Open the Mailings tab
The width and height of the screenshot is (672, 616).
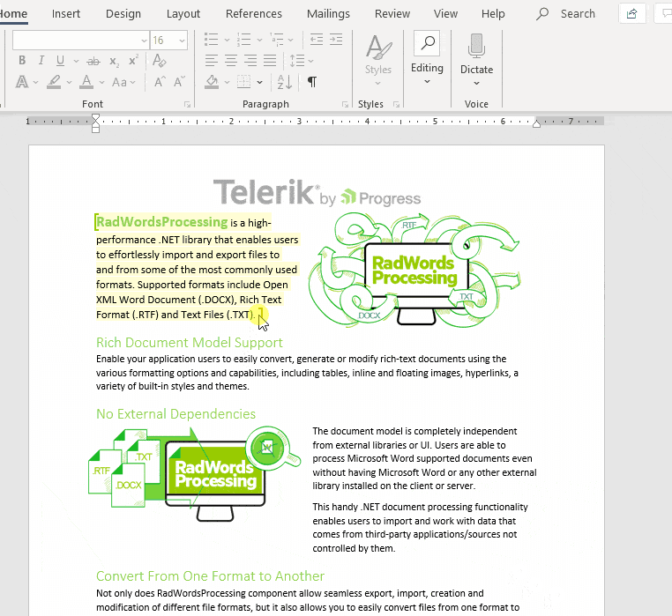tap(328, 14)
